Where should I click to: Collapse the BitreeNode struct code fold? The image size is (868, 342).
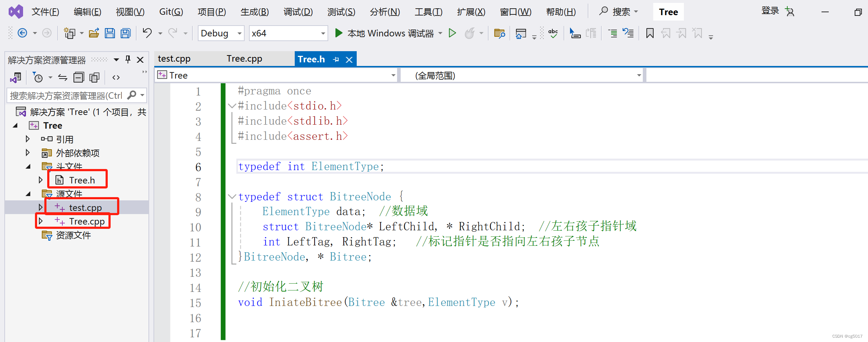tap(232, 197)
